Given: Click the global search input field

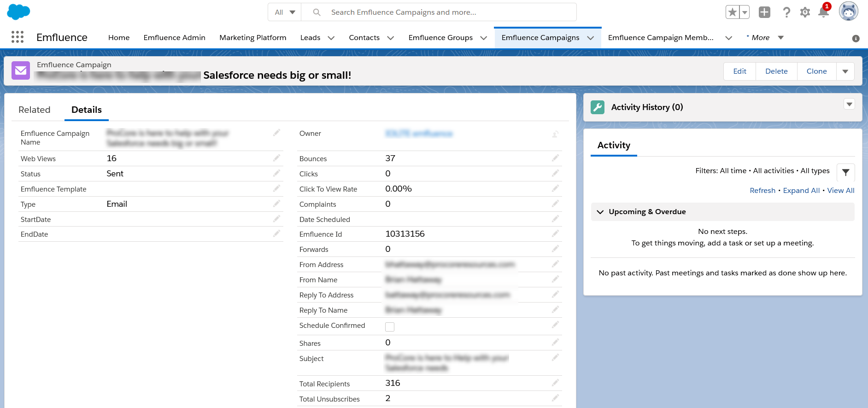Looking at the screenshot, I should 439,12.
